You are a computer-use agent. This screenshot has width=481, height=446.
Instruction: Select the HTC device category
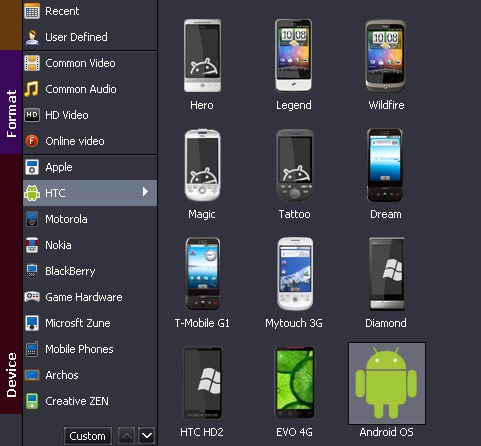coord(90,193)
